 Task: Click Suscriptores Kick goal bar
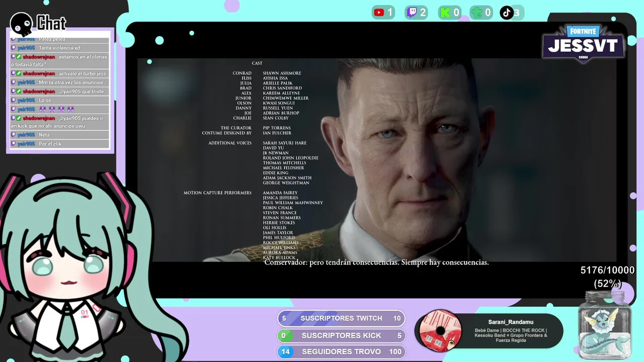click(x=341, y=335)
